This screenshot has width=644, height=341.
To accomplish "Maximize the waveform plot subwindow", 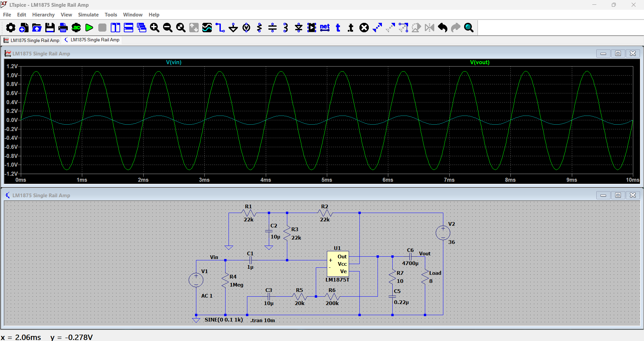I will pos(618,53).
